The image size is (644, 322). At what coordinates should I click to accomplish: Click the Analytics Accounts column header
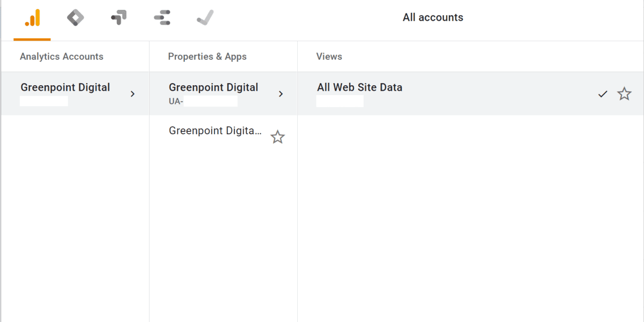pos(61,56)
